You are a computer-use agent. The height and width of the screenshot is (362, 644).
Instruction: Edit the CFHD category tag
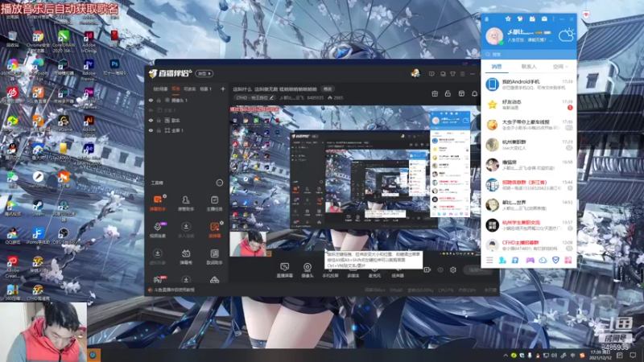(254, 97)
